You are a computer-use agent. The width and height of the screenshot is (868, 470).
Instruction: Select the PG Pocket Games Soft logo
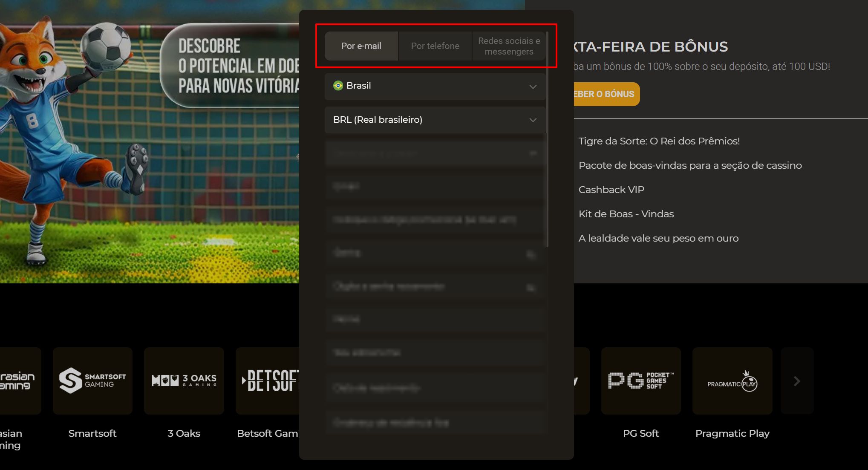641,381
